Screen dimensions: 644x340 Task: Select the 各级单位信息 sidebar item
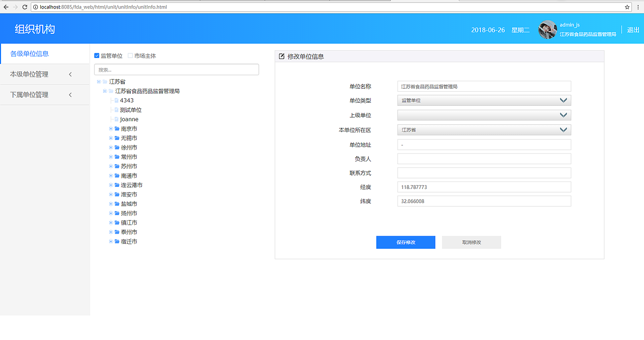29,53
